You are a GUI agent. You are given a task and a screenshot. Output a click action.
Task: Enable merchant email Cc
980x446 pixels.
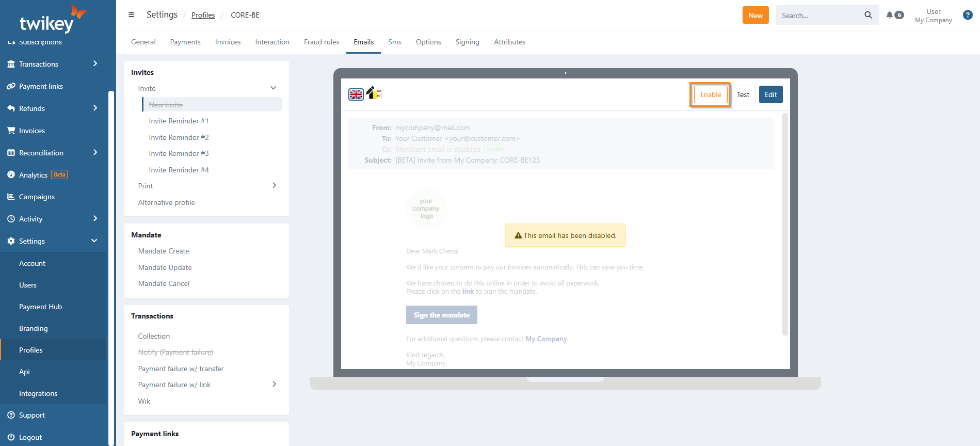(x=495, y=149)
